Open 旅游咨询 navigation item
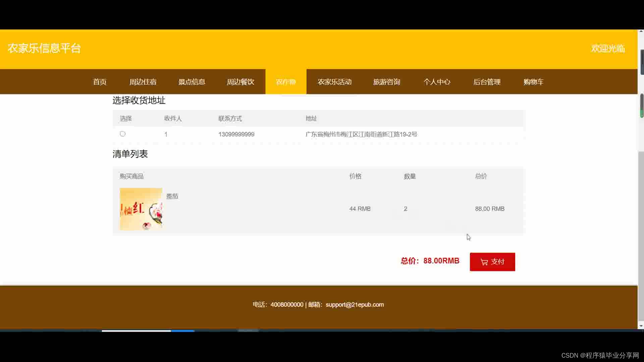644x362 pixels. (x=386, y=82)
